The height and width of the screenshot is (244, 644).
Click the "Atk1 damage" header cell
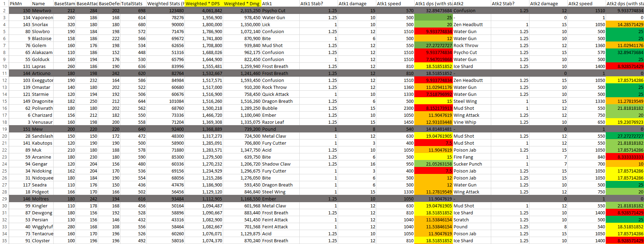[x=357, y=3]
